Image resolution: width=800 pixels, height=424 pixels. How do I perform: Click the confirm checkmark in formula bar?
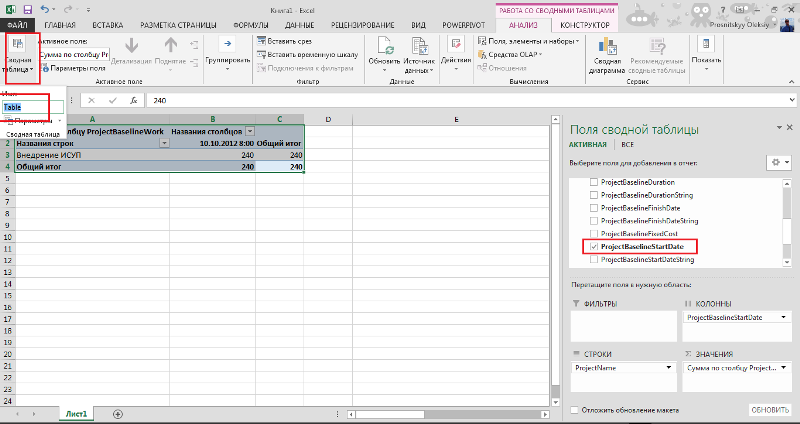113,101
